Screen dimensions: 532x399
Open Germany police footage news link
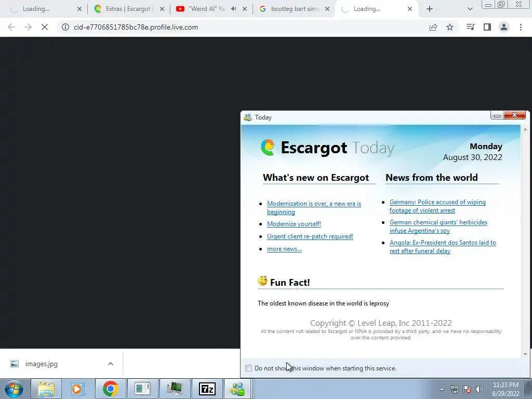[x=437, y=206]
